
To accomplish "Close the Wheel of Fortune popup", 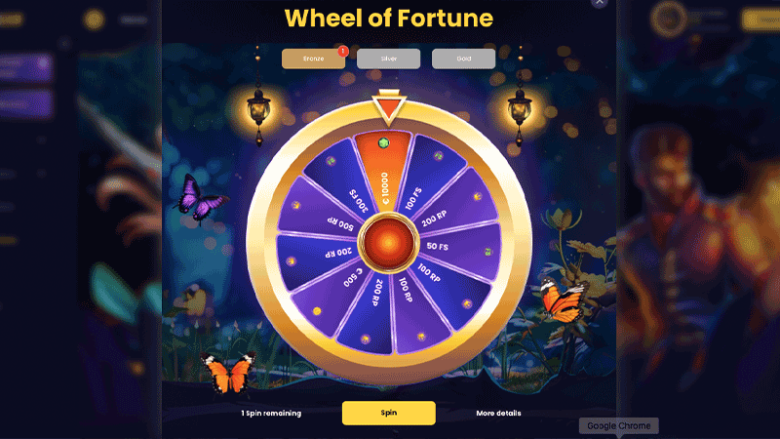I will pos(599,2).
